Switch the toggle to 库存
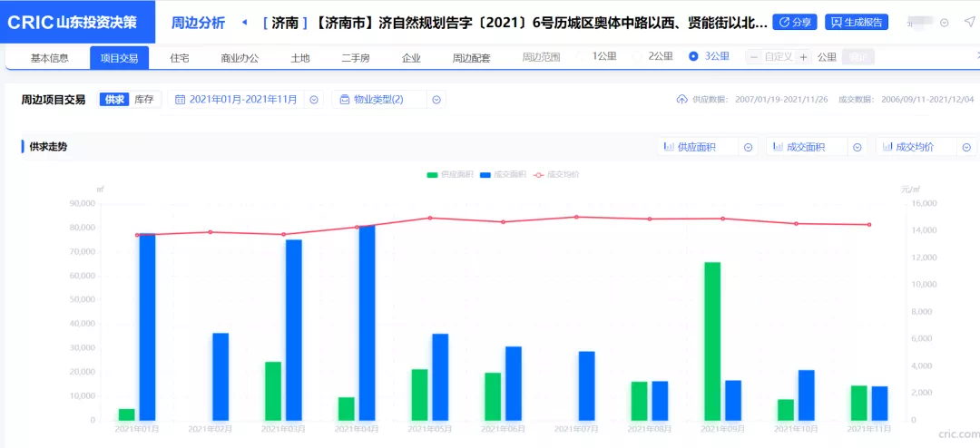980x448 pixels. (x=144, y=100)
